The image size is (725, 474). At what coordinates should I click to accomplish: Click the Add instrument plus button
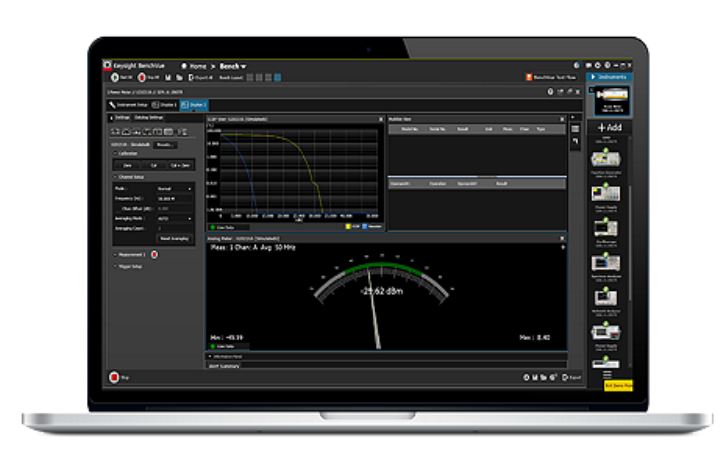610,128
